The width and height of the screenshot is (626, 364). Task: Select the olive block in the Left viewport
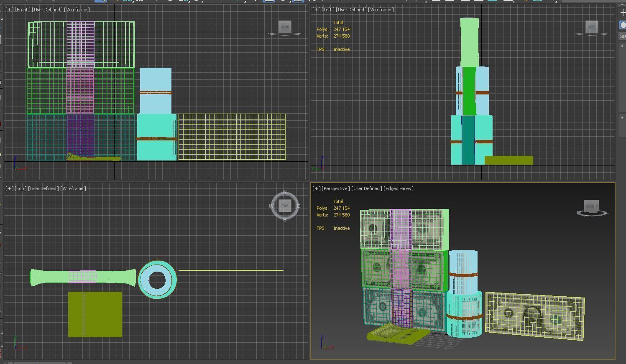tap(509, 160)
